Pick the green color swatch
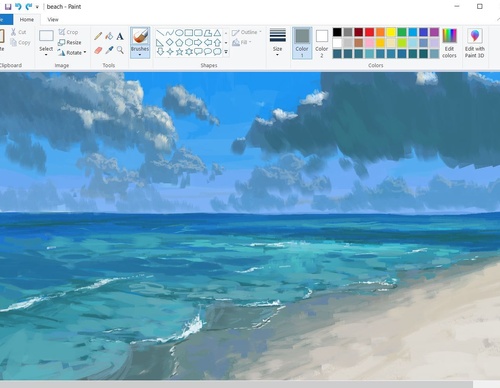The height and width of the screenshot is (388, 500). (x=402, y=32)
